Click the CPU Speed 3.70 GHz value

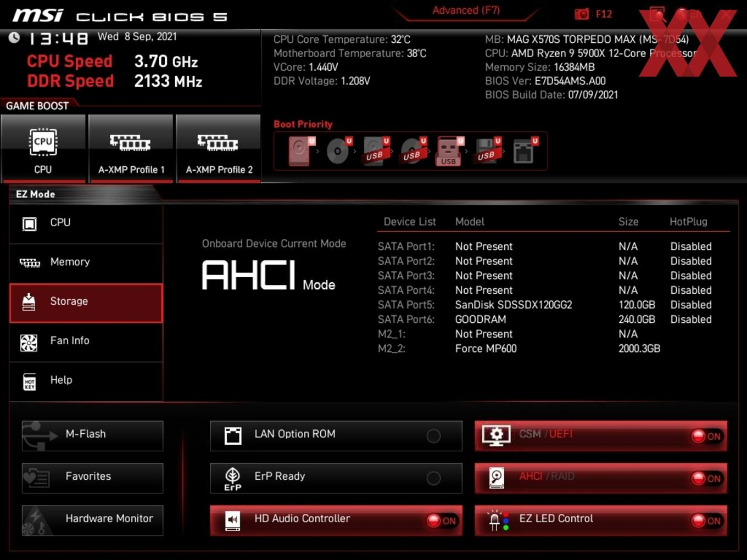click(x=166, y=61)
